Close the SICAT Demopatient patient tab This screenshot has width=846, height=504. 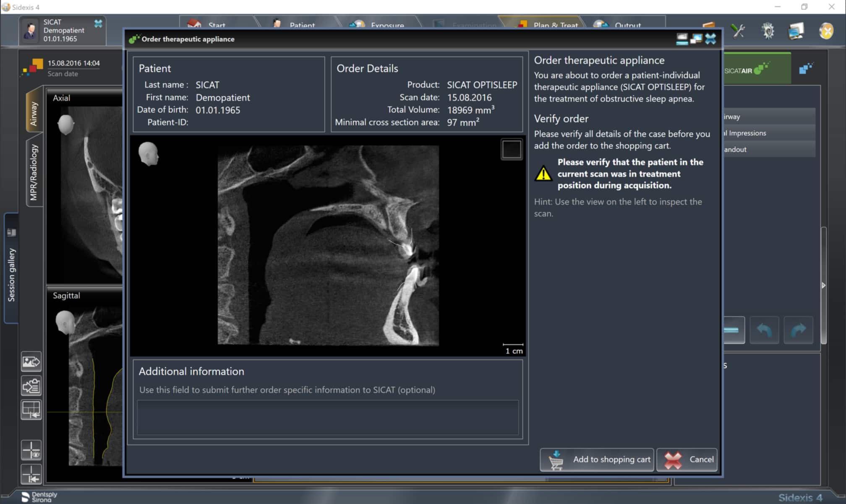pyautogui.click(x=98, y=23)
